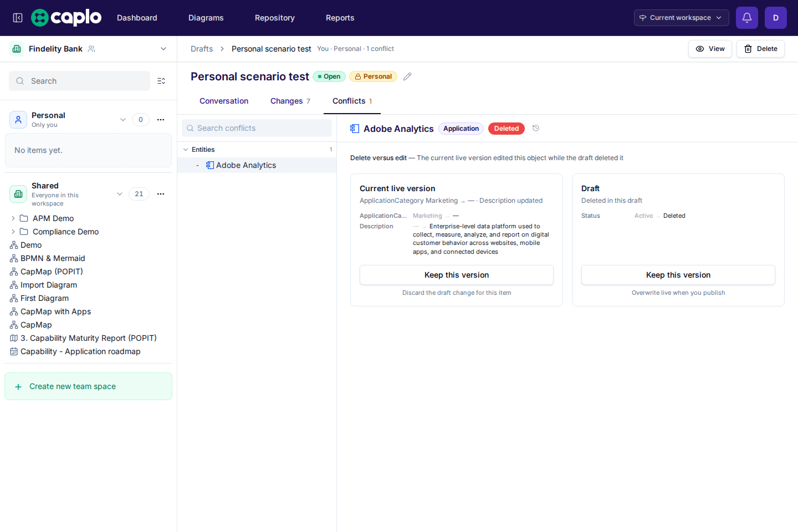Open Current workspace dropdown

[682, 18]
